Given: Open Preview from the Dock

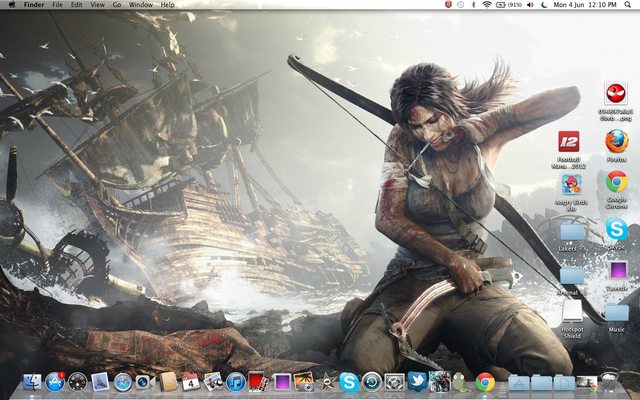Looking at the screenshot, I should click(213, 382).
